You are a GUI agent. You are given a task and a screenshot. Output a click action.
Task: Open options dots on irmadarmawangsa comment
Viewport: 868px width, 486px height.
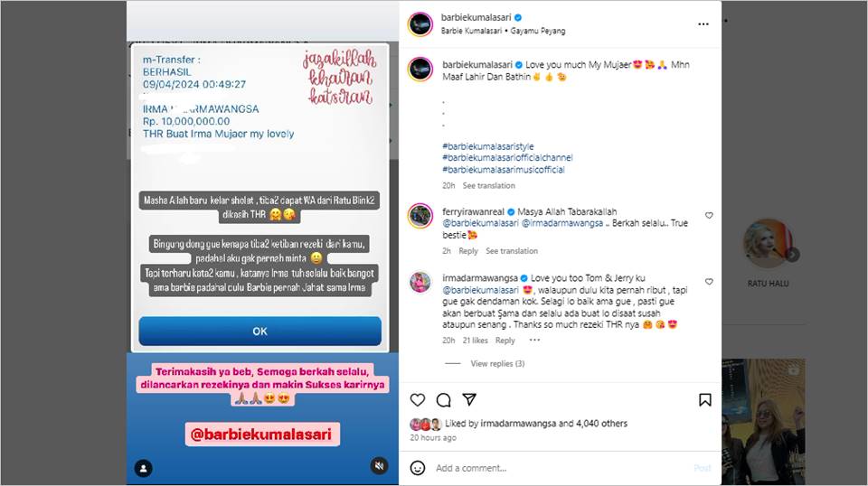click(x=534, y=340)
